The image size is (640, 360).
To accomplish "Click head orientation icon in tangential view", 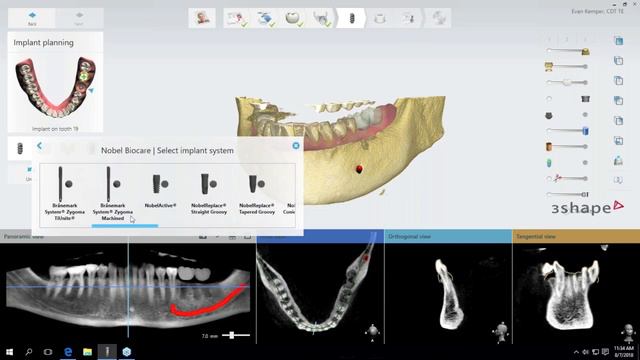I will point(630,333).
